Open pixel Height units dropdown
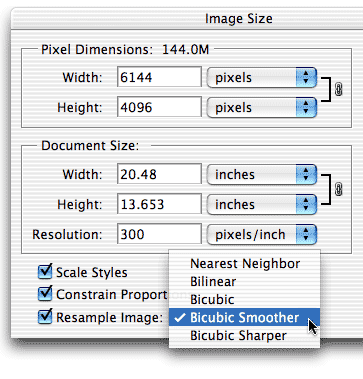This screenshot has height=379, width=363. tap(262, 108)
